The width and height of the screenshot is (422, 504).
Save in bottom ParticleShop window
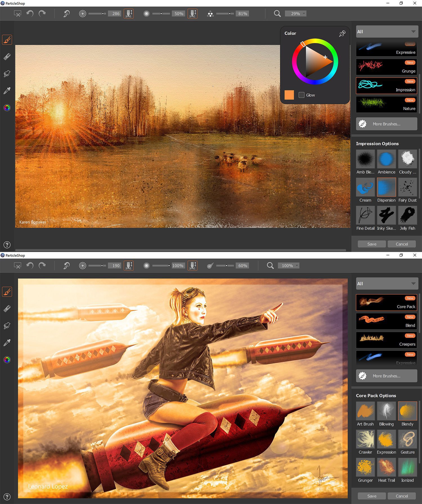click(x=372, y=496)
